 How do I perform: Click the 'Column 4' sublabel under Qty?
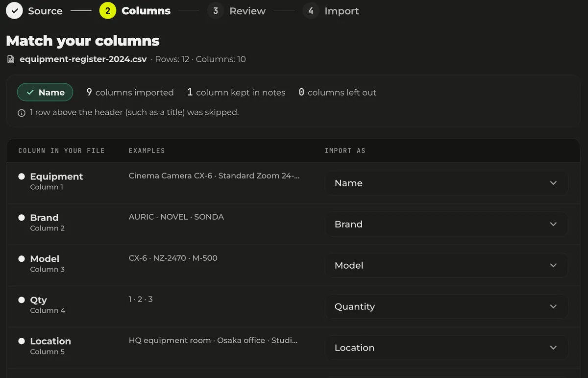tap(48, 311)
